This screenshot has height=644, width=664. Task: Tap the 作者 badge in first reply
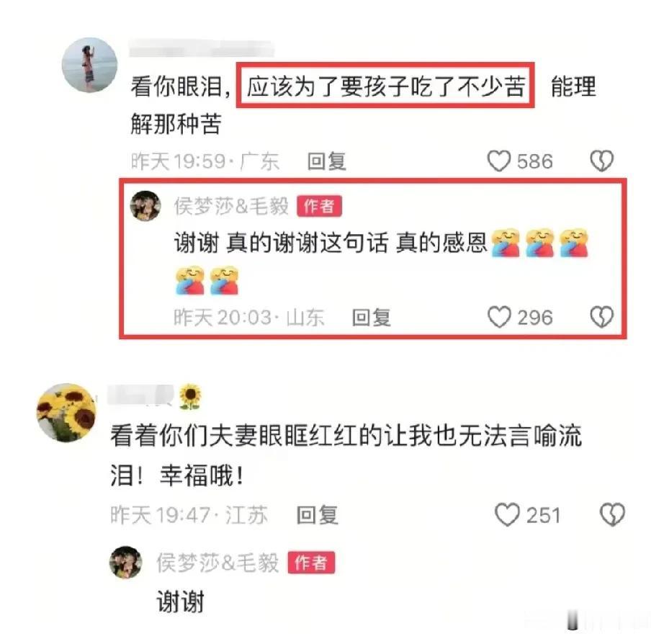319,206
